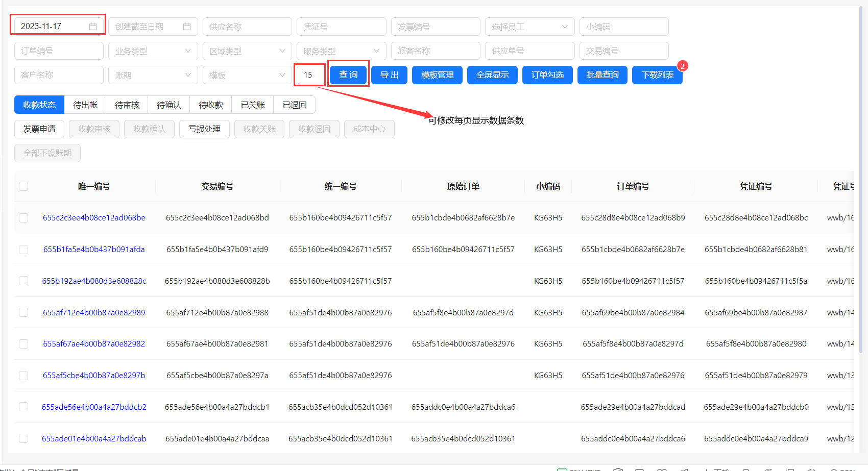This screenshot has width=868, height=471.
Task: Click the 收款退回 button
Action: coord(315,129)
